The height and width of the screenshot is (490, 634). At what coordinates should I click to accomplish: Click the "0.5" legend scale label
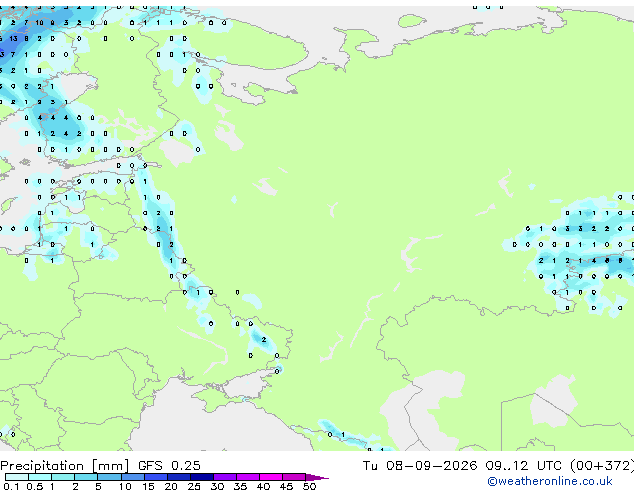[34, 486]
